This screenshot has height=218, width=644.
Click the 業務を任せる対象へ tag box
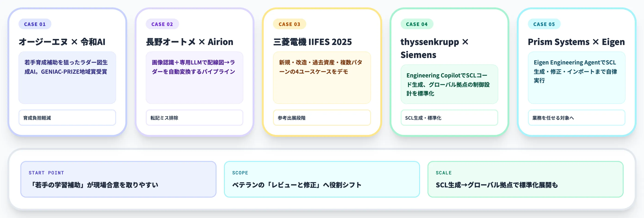tap(576, 118)
